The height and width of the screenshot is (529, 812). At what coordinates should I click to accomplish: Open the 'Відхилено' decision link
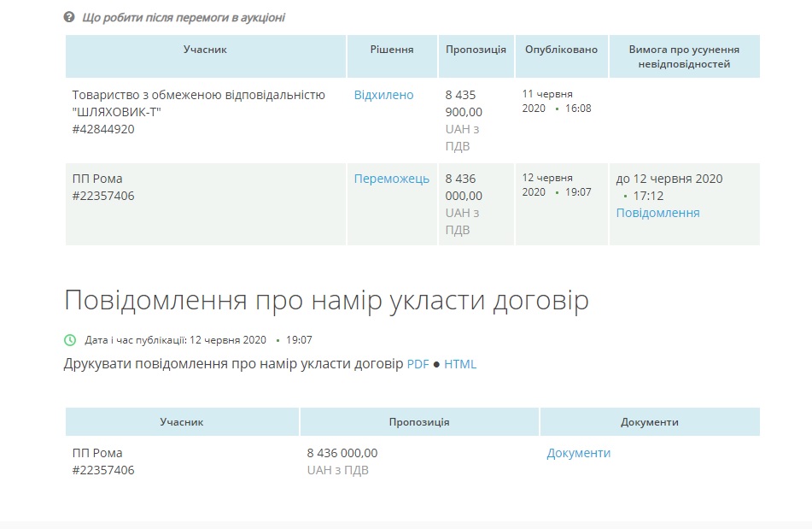click(x=383, y=95)
